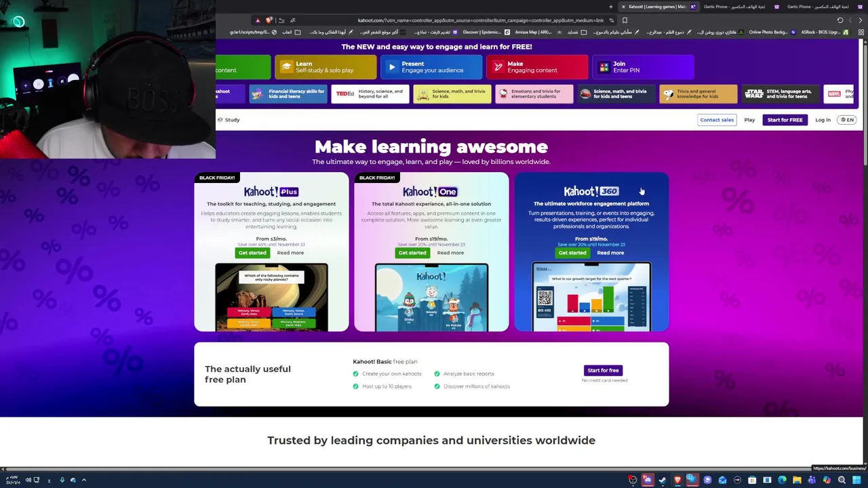Bookmark this page with bookmark icon
Image resolution: width=868 pixels, height=488 pixels.
tap(625, 20)
